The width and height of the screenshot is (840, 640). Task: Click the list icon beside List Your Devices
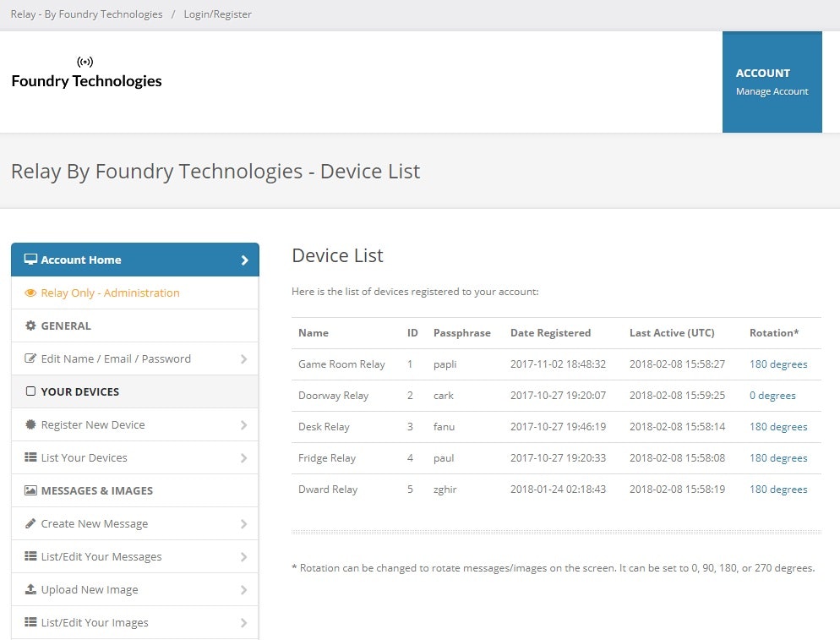pyautogui.click(x=30, y=457)
